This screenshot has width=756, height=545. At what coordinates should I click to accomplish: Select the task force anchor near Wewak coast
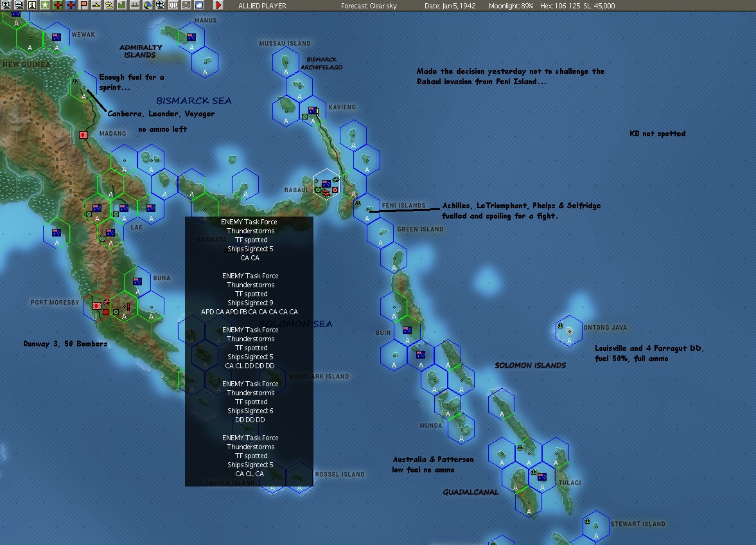75,82
